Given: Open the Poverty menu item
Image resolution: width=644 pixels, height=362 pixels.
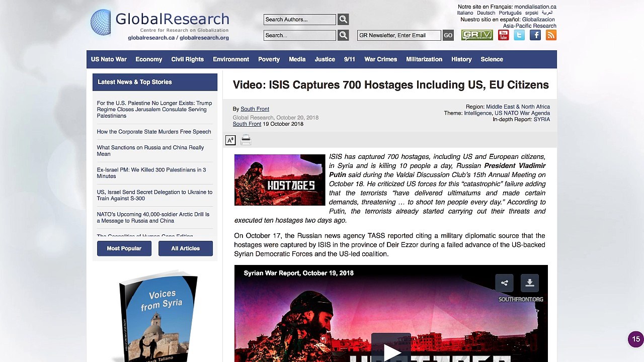Looking at the screenshot, I should pyautogui.click(x=269, y=59).
